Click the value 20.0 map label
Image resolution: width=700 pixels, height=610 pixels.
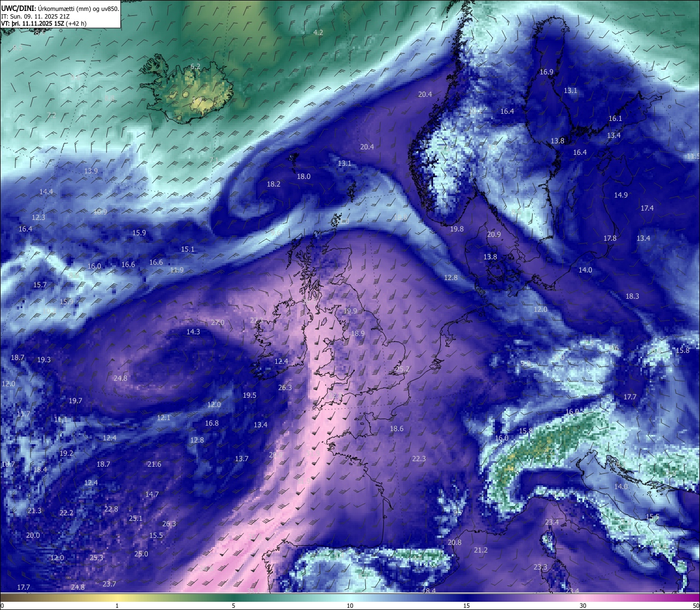click(x=33, y=535)
